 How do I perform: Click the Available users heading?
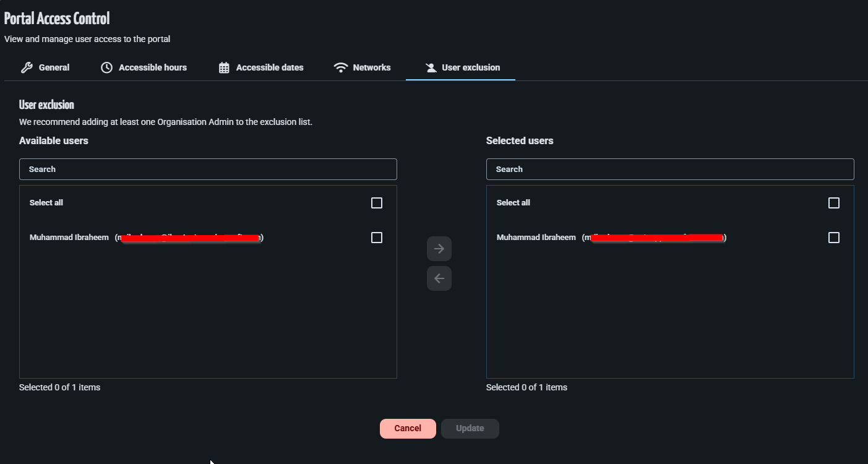pos(54,141)
